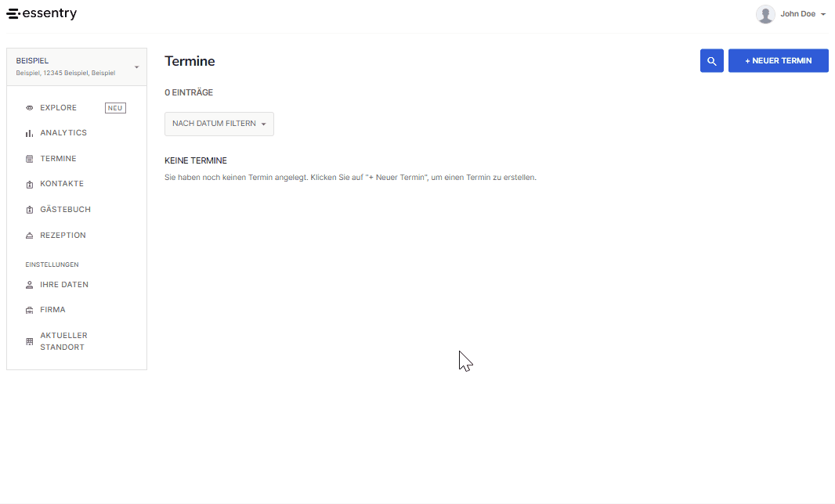
Task: Open the Nach Datum Filtern dropdown
Action: (x=219, y=124)
